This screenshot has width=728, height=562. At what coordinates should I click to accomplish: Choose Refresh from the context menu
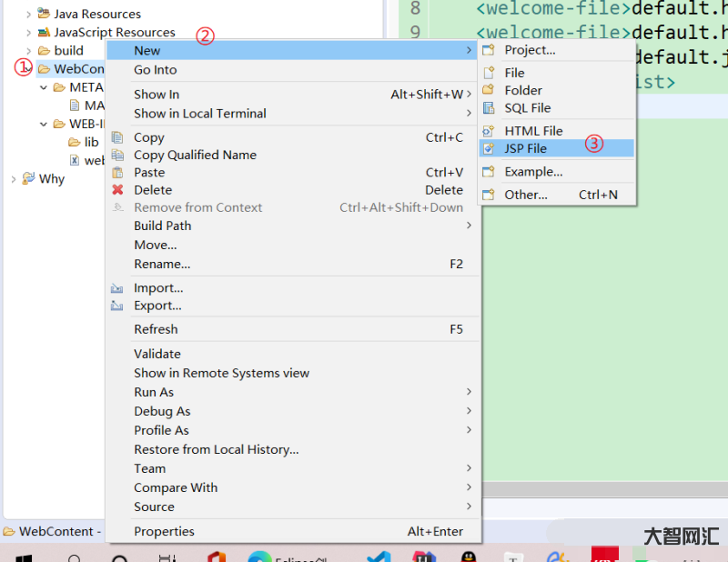coord(156,329)
